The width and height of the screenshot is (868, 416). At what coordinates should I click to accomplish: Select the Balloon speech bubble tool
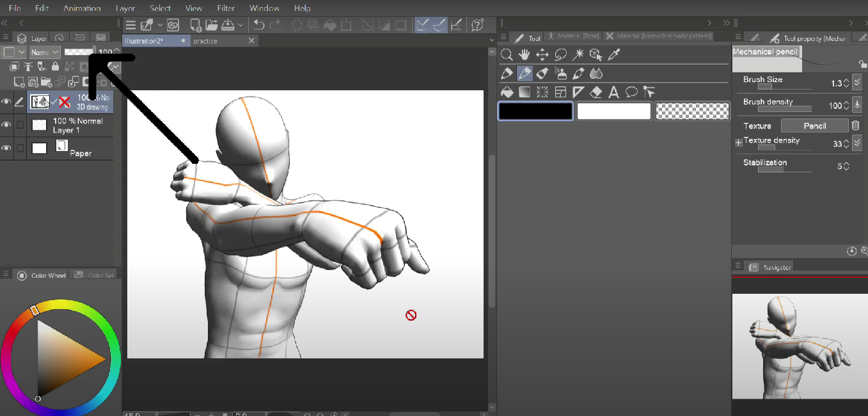tap(631, 92)
